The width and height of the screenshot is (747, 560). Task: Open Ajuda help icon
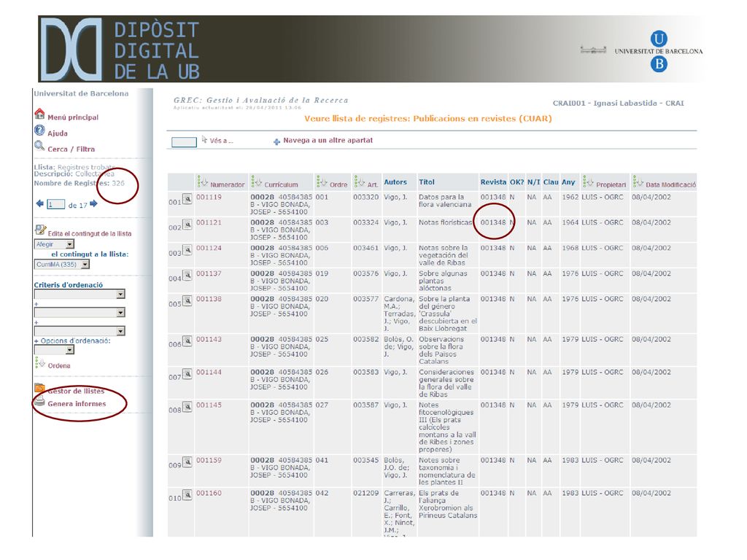[x=39, y=131]
